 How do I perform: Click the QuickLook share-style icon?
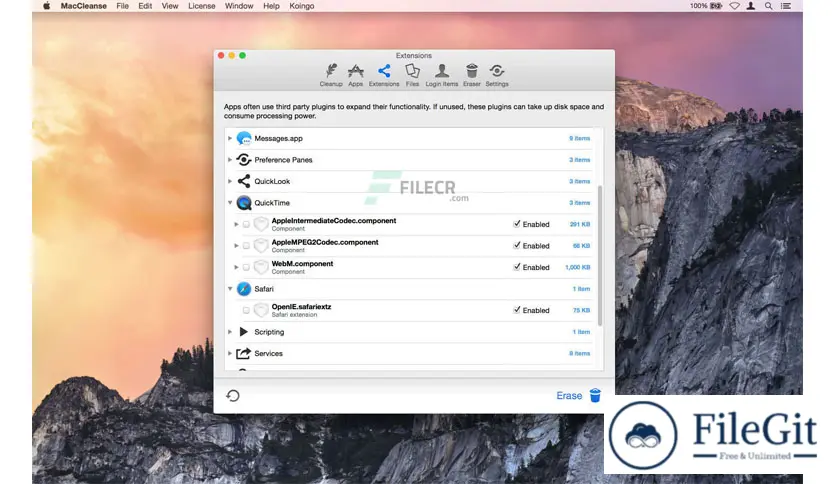click(244, 181)
